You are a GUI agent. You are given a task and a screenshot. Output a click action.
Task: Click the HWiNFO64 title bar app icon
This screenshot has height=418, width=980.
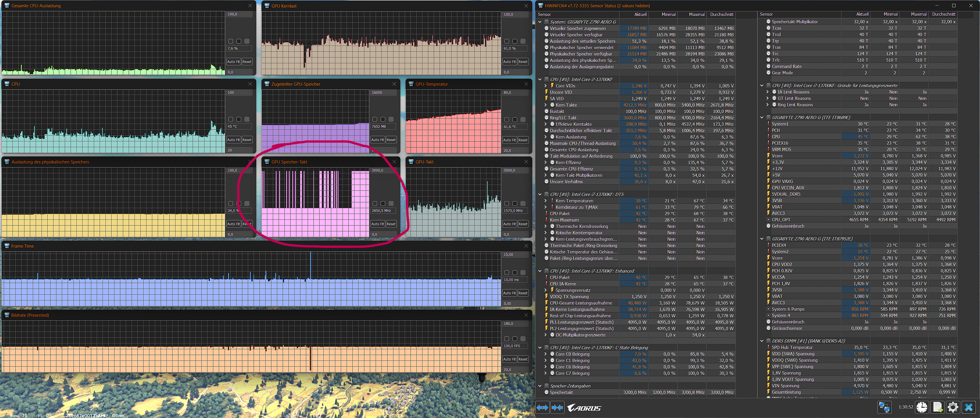[x=541, y=6]
